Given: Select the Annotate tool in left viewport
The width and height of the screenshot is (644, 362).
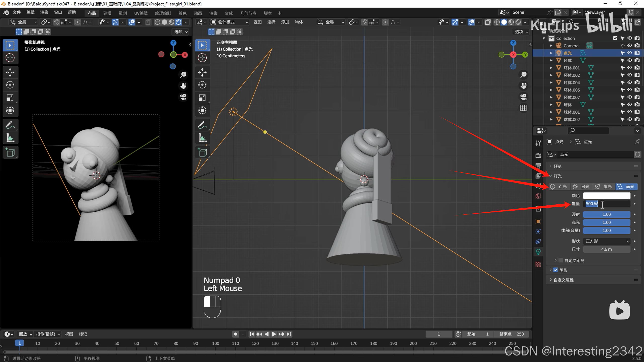Looking at the screenshot, I should click(x=10, y=125).
